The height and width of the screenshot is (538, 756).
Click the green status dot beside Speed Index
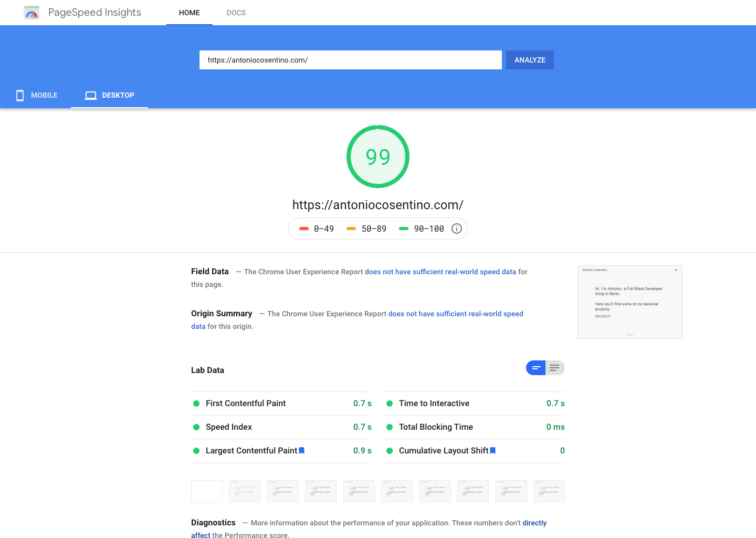click(196, 427)
